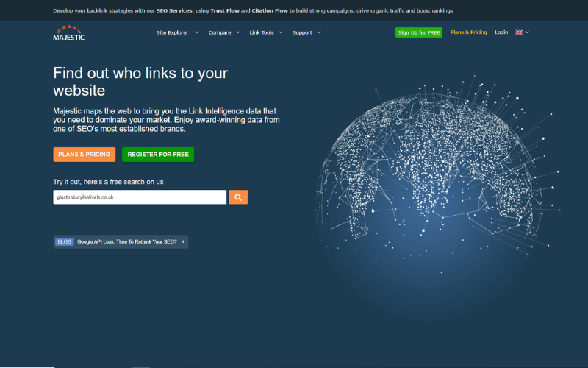Click the BLOG badge label

tap(65, 242)
